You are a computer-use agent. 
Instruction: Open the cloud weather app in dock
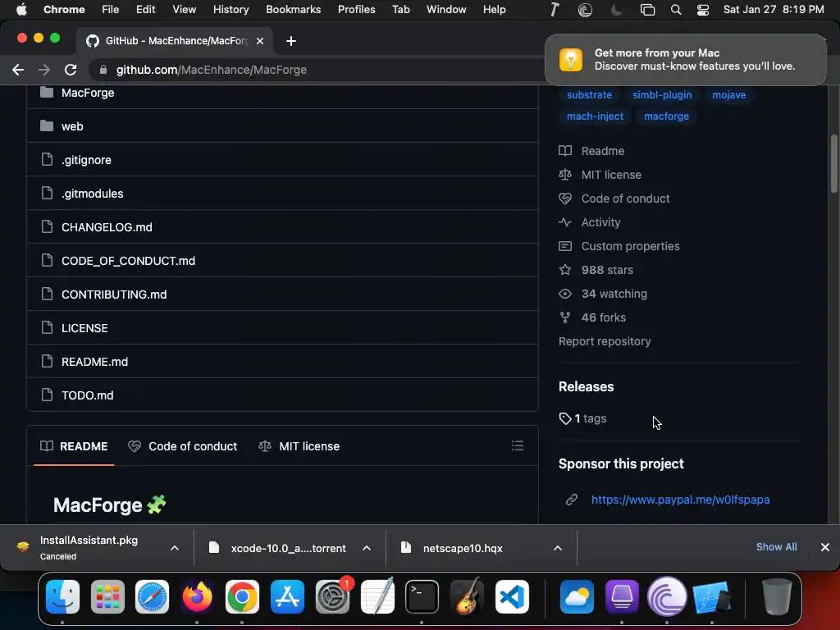577,597
